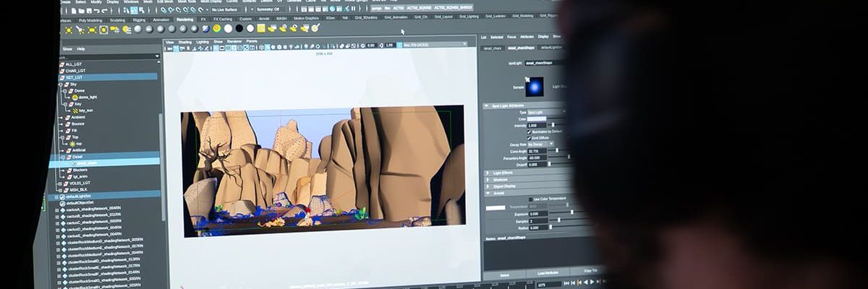Click the spot light sample preview swatch
The width and height of the screenshot is (868, 289).
[x=535, y=87]
